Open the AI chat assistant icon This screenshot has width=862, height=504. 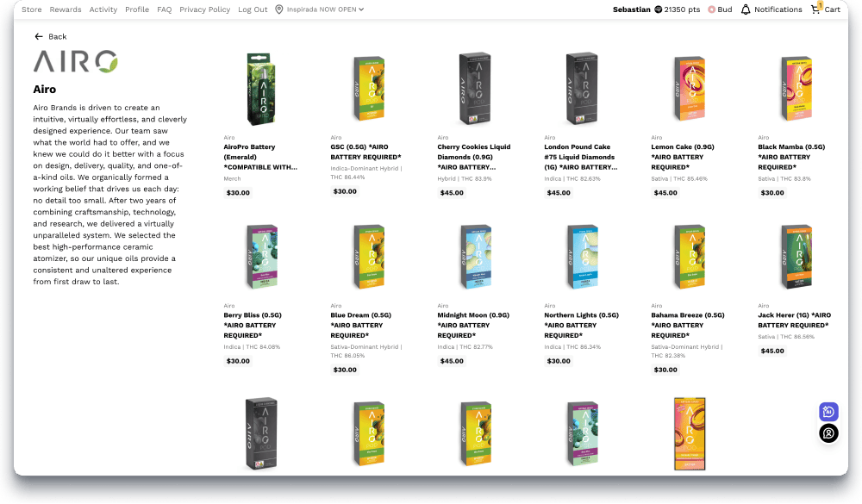[828, 412]
